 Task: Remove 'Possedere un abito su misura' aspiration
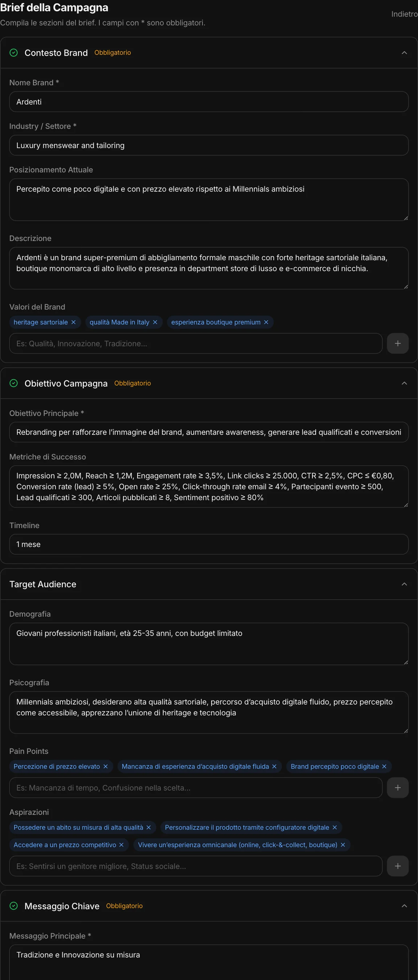[x=149, y=828]
